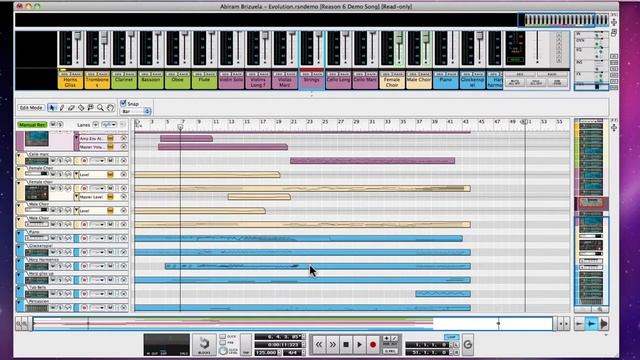This screenshot has height=360, width=640.
Task: Toggle the Snap checkbox
Action: click(x=123, y=103)
